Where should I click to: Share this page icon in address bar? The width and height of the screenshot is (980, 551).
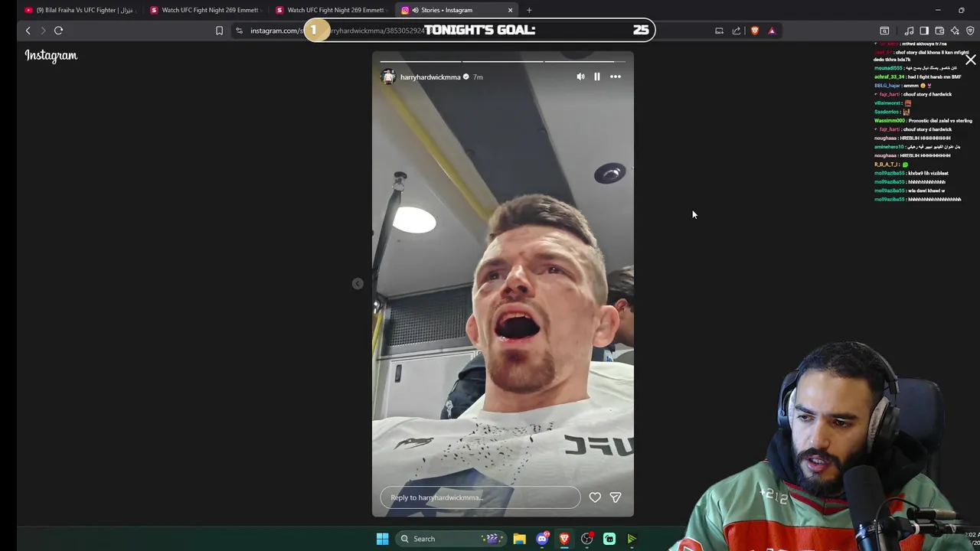[x=737, y=31]
